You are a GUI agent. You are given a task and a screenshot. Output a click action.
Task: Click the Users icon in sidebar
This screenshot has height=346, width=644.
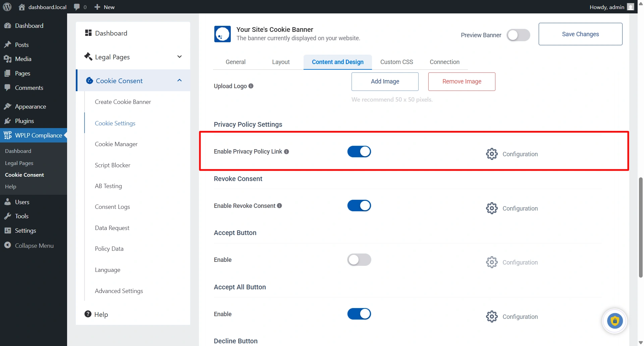tap(8, 202)
